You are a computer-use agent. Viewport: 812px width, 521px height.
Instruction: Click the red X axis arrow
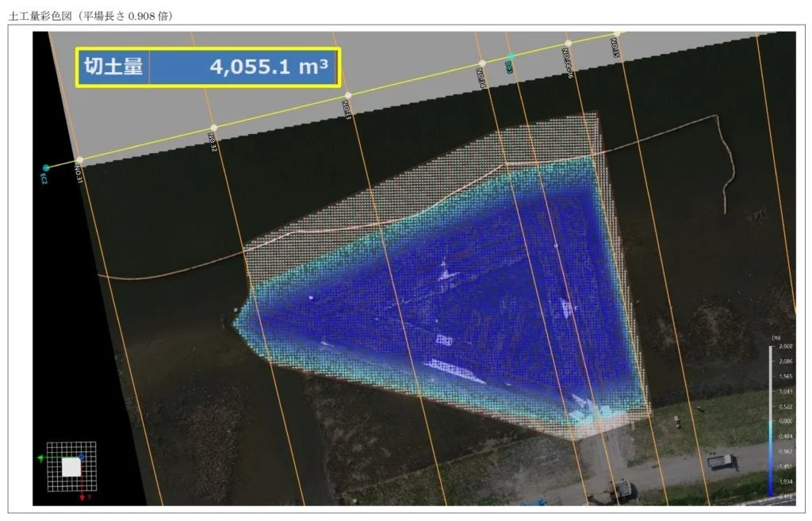click(x=82, y=496)
